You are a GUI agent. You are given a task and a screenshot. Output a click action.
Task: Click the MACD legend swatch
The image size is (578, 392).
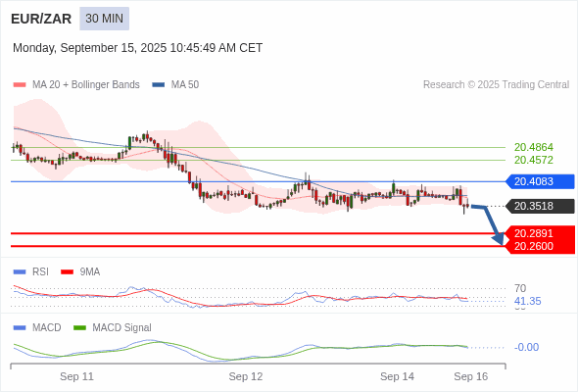click(x=20, y=327)
